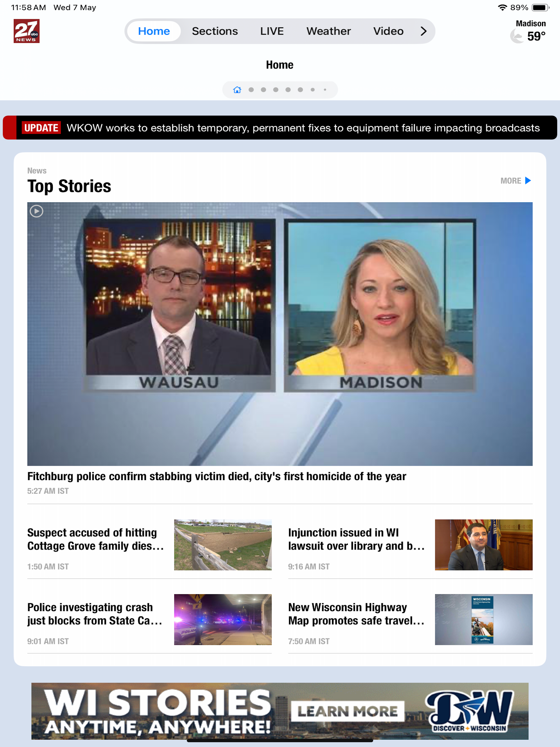Open the Home tab
The width and height of the screenshot is (560, 747).
click(154, 31)
